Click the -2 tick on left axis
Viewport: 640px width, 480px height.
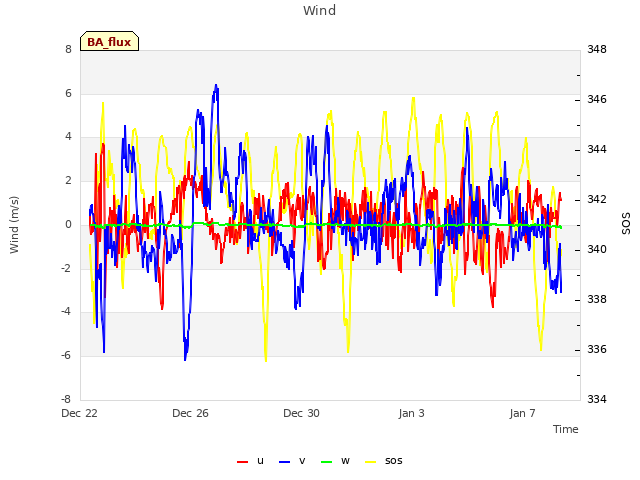click(x=66, y=268)
